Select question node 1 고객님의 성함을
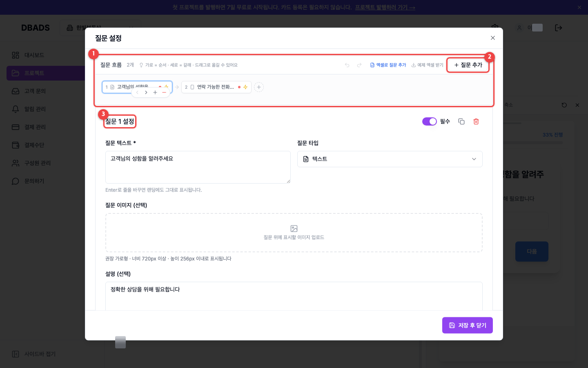The width and height of the screenshot is (588, 368). (137, 87)
